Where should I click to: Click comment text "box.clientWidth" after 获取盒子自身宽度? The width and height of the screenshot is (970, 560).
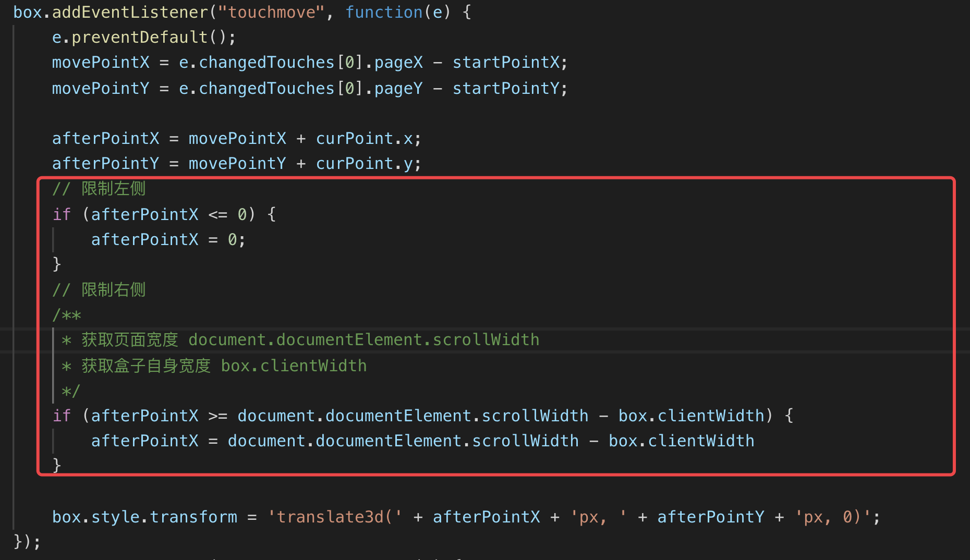294,366
